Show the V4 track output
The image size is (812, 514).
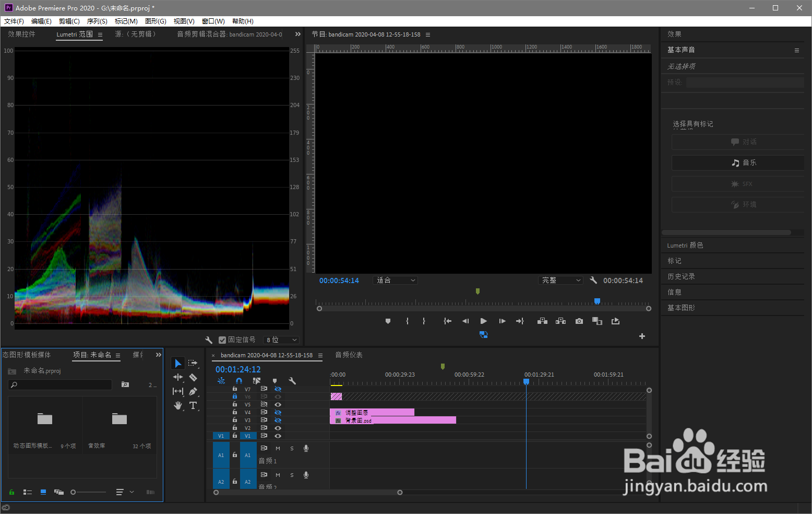point(278,413)
